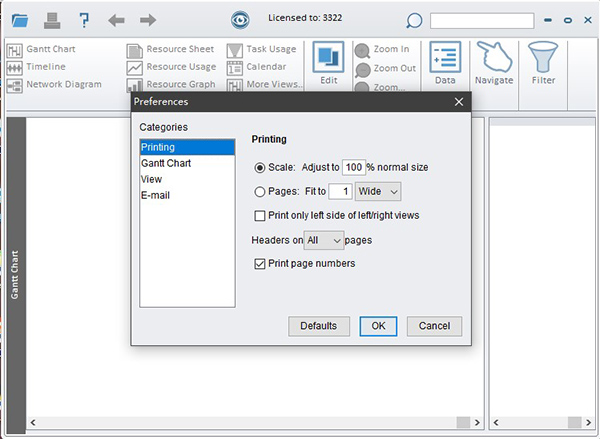The width and height of the screenshot is (600, 439).
Task: Click the print icon in top toolbar
Action: click(52, 21)
